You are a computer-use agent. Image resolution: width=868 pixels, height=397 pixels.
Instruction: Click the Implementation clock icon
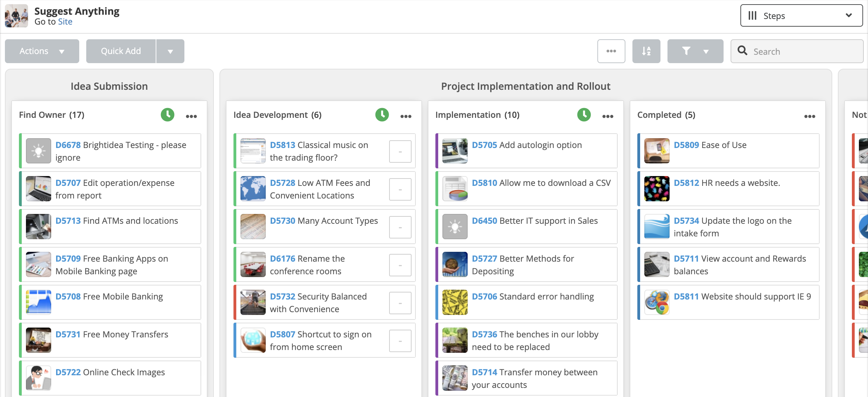584,115
